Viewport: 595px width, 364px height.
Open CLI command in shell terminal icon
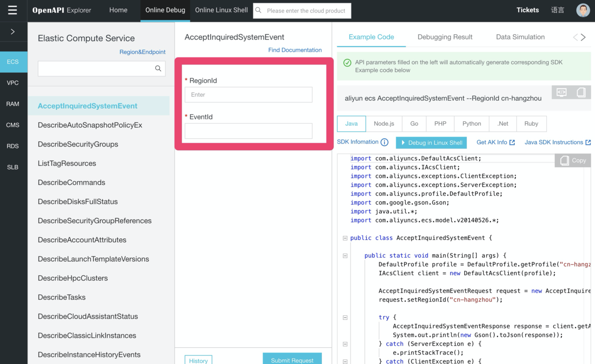point(561,93)
